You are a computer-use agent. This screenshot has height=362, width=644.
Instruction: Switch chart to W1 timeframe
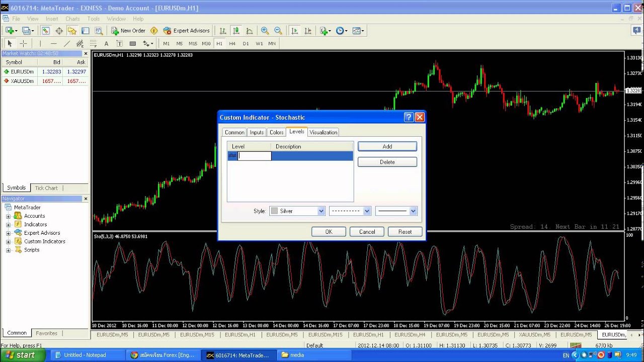(259, 44)
